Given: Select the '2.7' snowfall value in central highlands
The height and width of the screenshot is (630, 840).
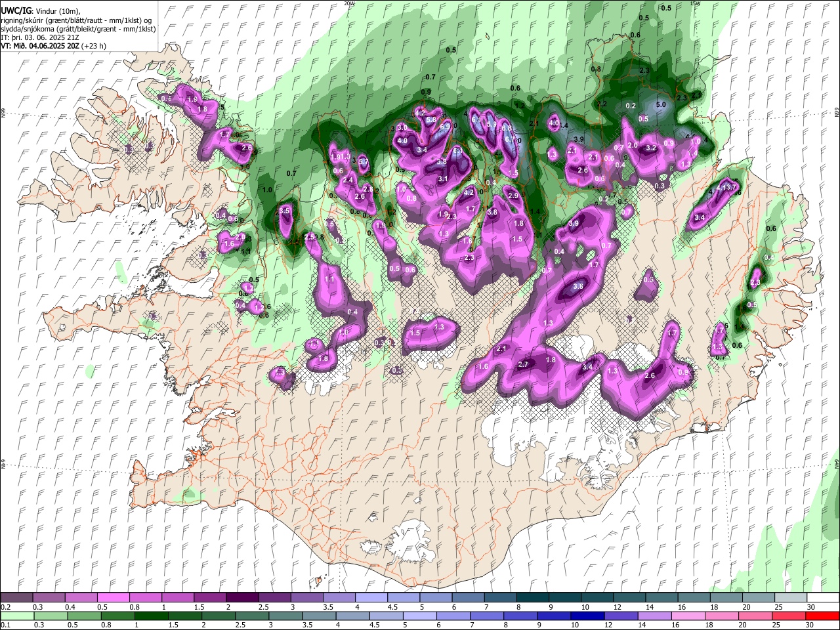Looking at the screenshot, I should (523, 364).
